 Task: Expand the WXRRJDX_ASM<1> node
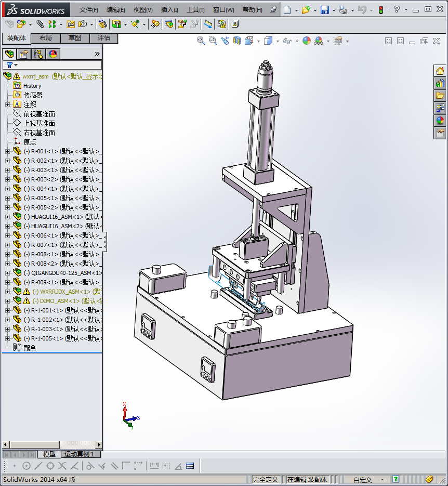7,292
